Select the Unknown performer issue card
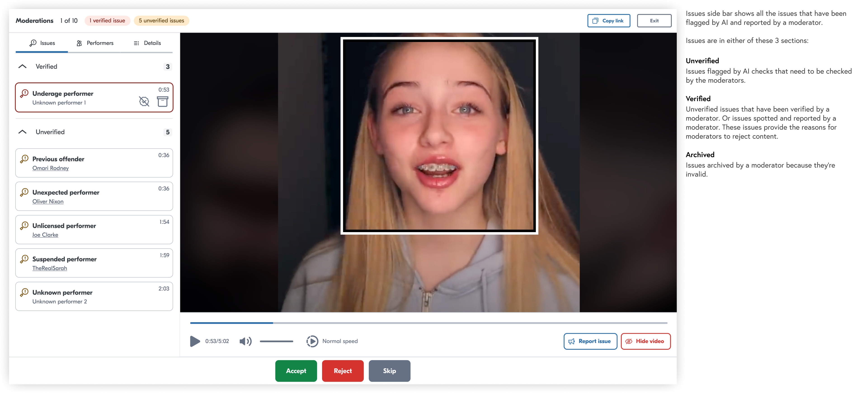The image size is (868, 406). click(x=94, y=296)
